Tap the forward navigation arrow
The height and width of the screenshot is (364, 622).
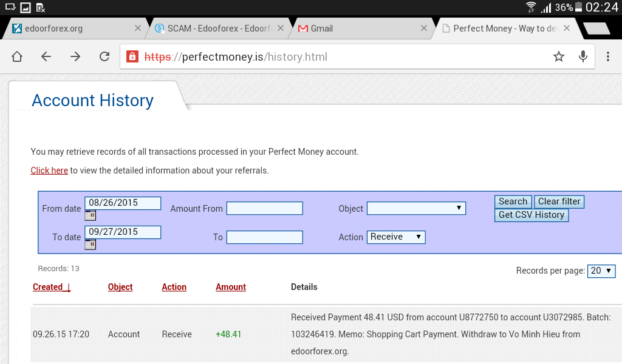coord(75,56)
